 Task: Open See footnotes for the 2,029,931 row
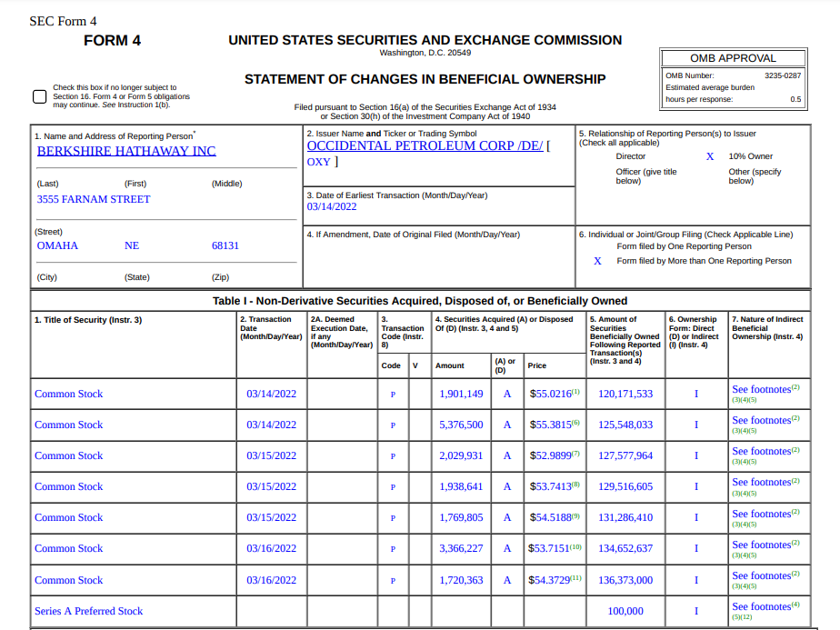click(x=761, y=452)
